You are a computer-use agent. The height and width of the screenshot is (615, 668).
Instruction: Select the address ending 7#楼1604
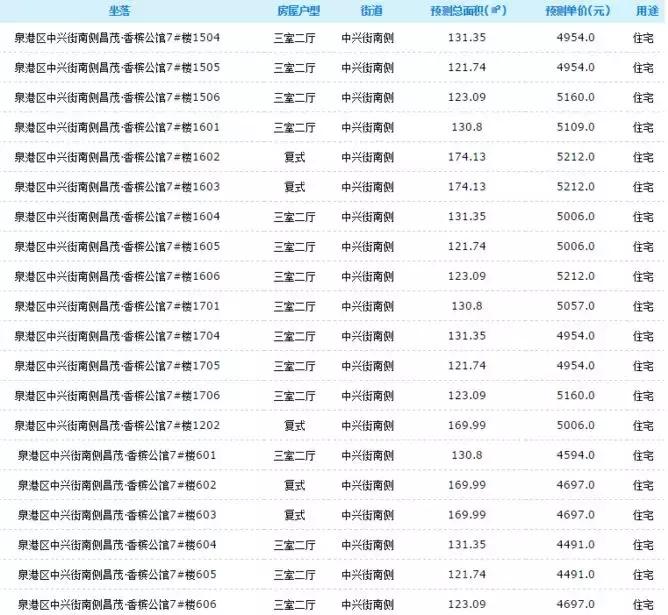pyautogui.click(x=117, y=216)
